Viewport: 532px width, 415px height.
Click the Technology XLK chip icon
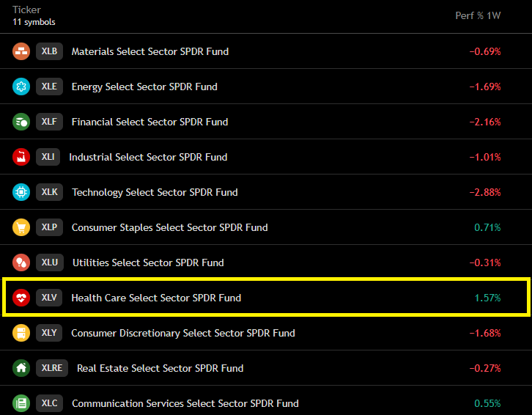point(21,192)
